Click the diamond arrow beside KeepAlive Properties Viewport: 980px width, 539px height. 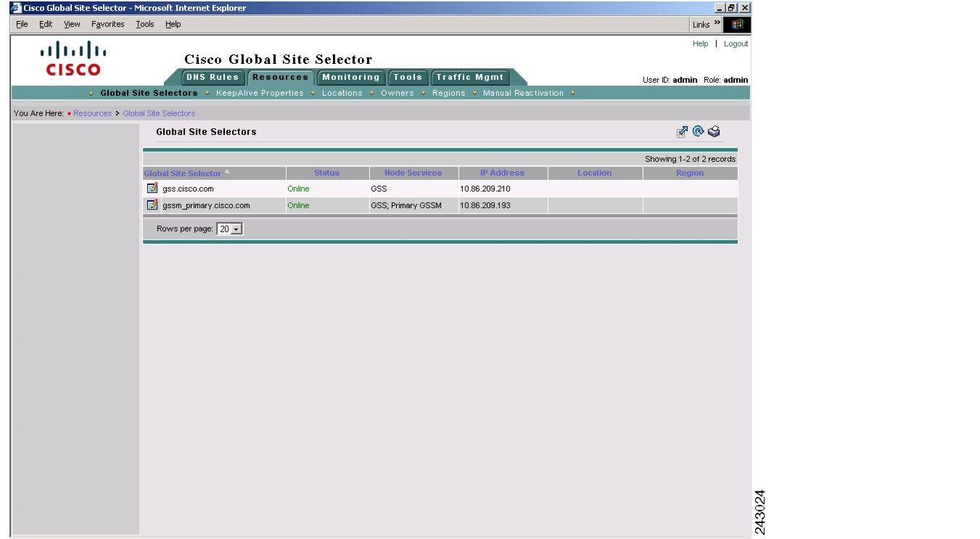click(205, 93)
